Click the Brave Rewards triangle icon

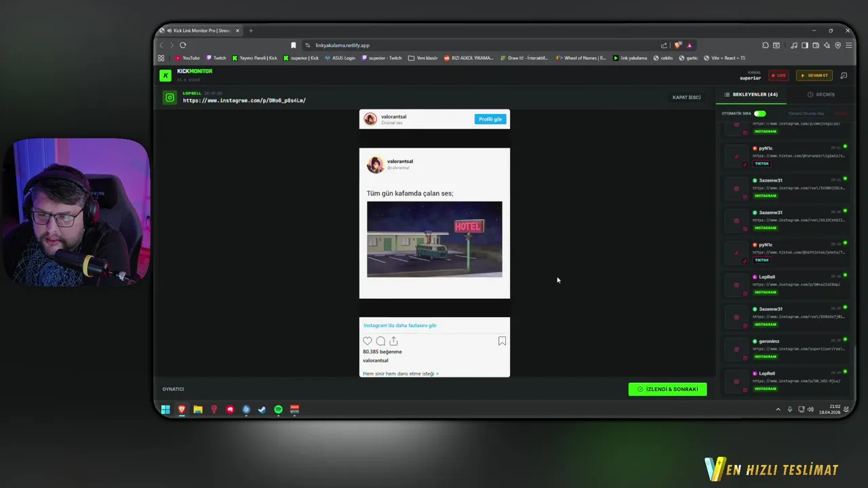click(690, 45)
